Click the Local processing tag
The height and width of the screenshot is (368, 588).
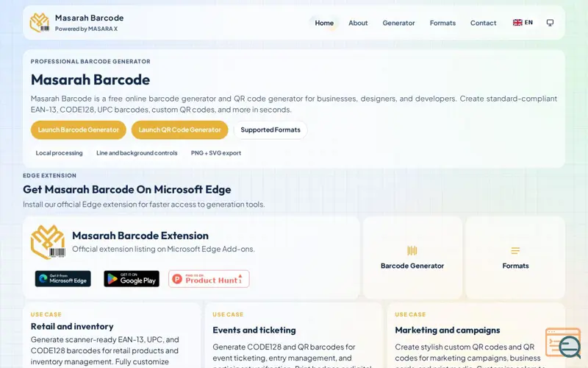click(59, 153)
